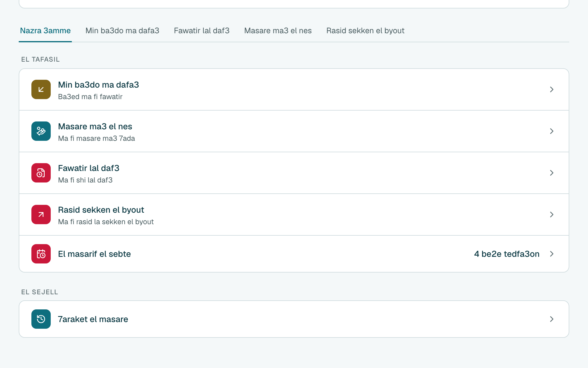
Task: Click the 'Ba3ed ma fi fawatir' subtitle
Action: pyautogui.click(x=90, y=97)
